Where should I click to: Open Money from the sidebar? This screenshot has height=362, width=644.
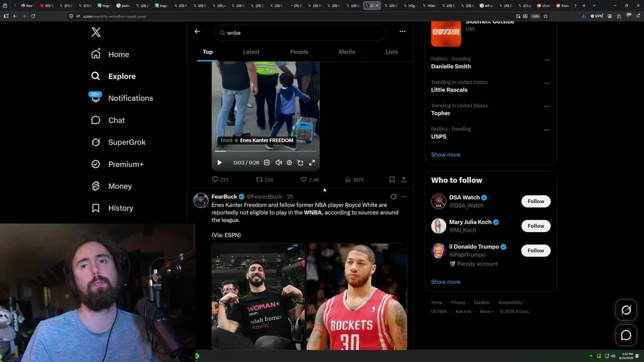point(111,186)
